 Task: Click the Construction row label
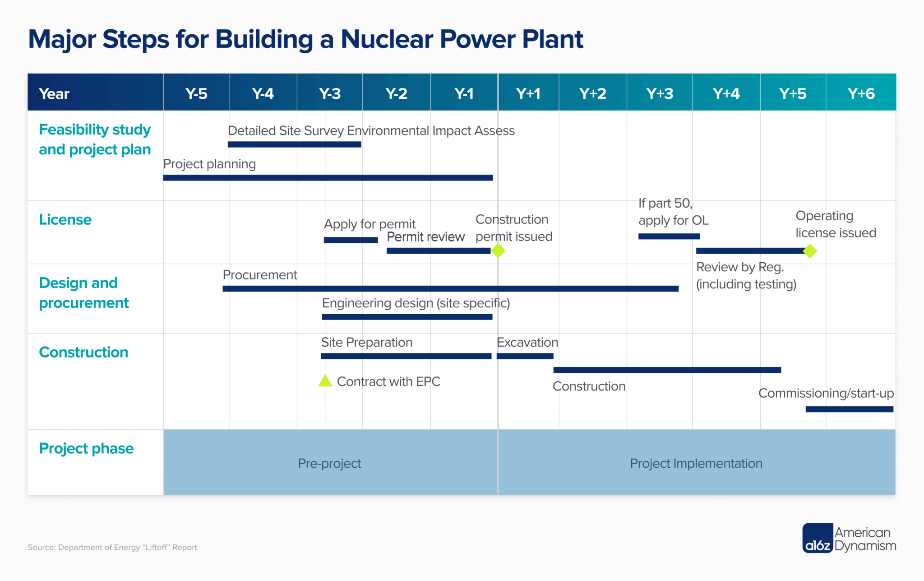click(83, 352)
